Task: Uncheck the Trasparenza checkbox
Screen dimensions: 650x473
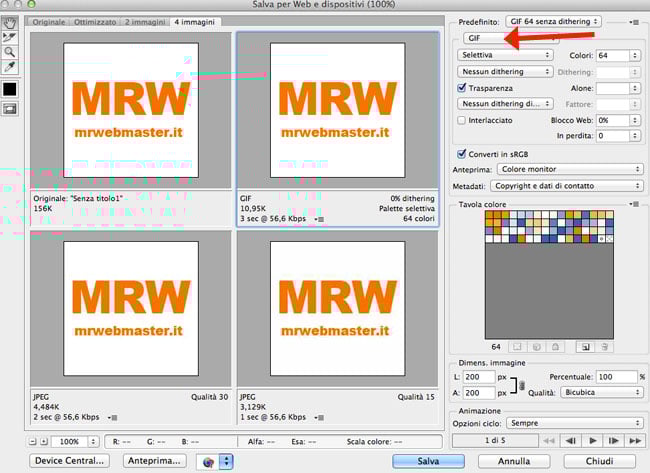Action: tap(461, 88)
